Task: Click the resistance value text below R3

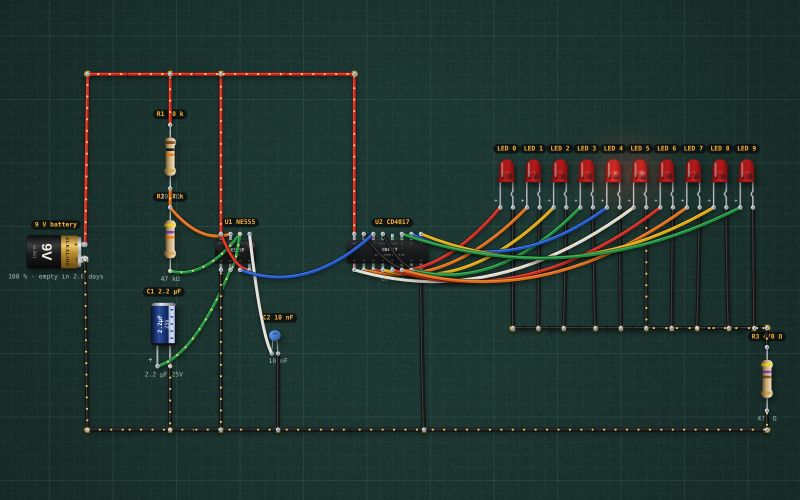Action: 767,418
